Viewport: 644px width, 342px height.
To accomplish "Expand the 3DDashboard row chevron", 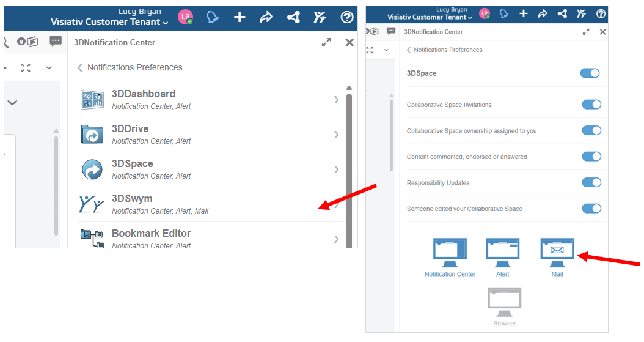I will coord(337,100).
